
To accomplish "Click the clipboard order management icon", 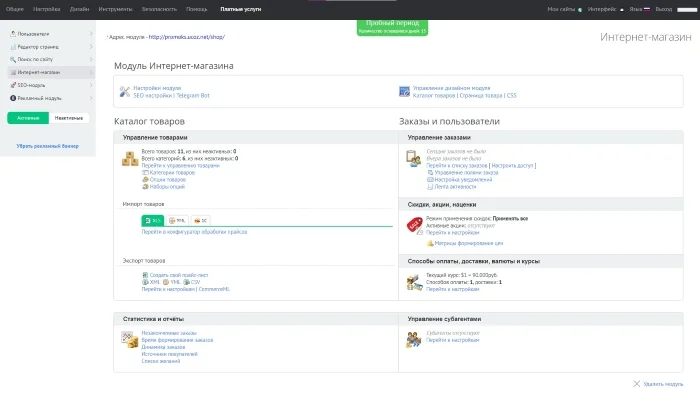I will click(x=413, y=158).
